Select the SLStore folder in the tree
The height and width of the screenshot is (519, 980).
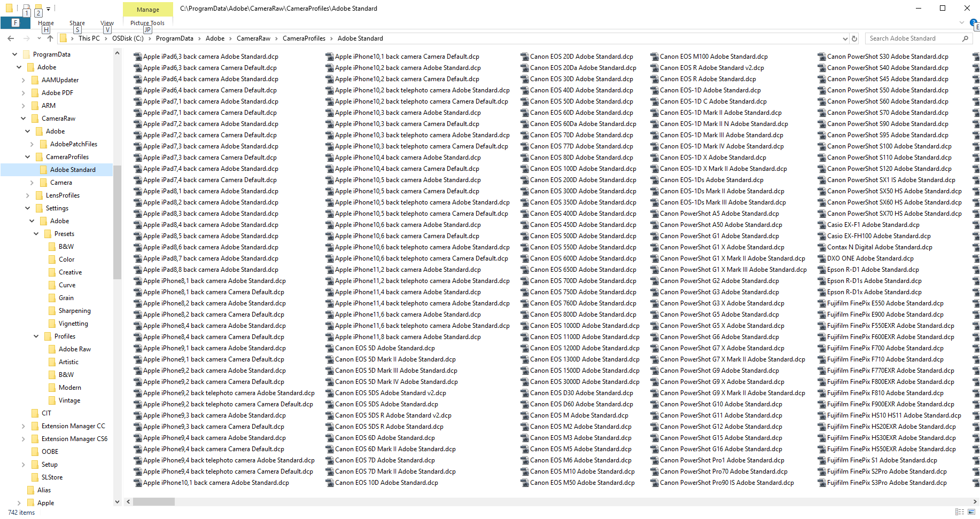[x=52, y=477]
